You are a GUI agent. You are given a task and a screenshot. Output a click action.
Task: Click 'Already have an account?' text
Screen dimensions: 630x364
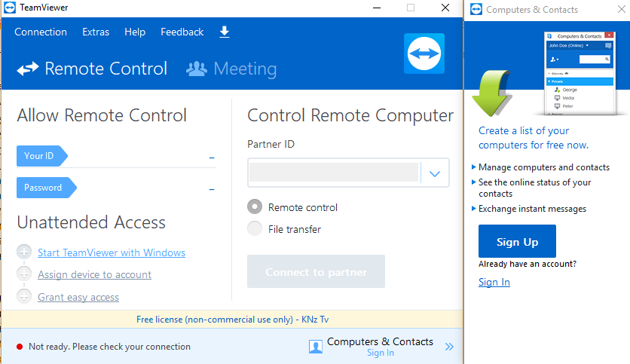528,264
